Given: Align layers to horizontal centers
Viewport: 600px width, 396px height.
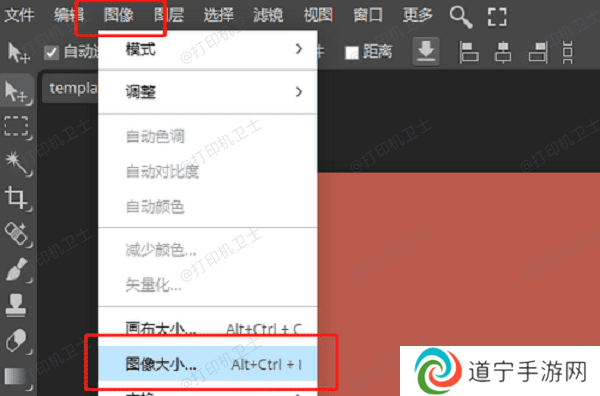Looking at the screenshot, I should click(x=503, y=52).
